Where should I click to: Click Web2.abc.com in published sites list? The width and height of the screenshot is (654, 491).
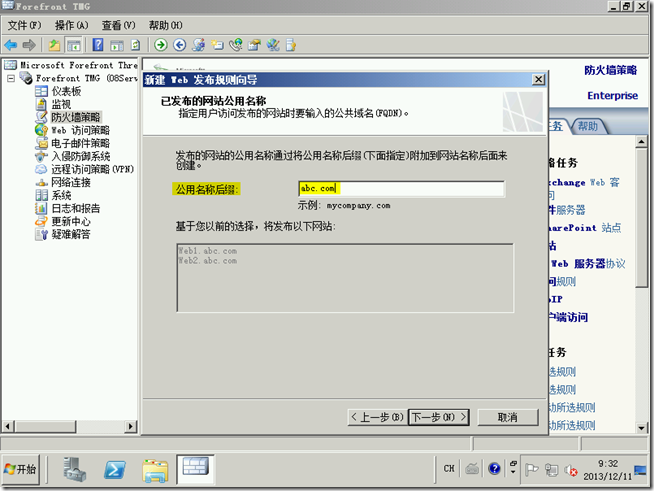click(208, 261)
